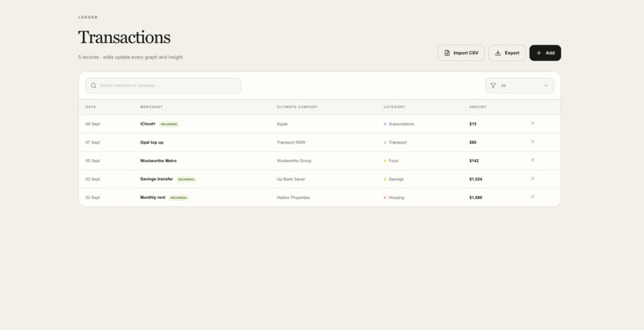The image size is (644, 330).
Task: Click the 03 Sept date cell
Action: point(93,179)
